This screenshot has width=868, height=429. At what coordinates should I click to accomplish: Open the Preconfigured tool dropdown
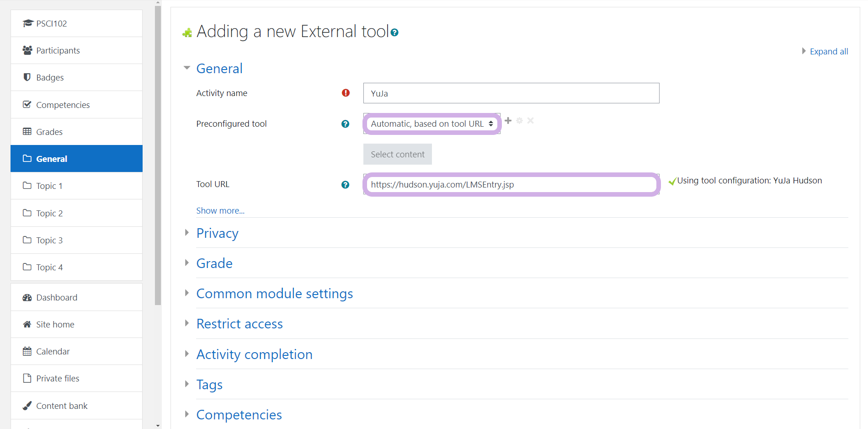[x=431, y=124]
